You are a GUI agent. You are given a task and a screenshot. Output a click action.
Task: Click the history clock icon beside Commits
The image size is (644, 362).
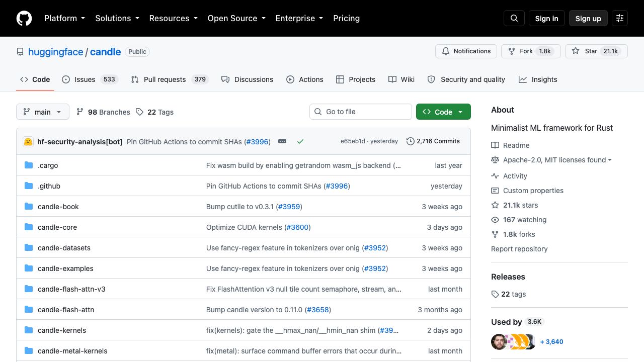pos(411,141)
